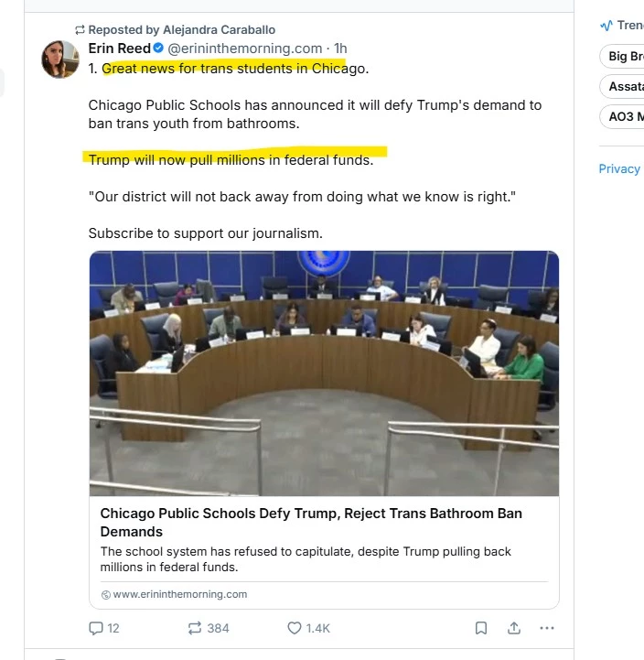The width and height of the screenshot is (644, 660).
Task: Click the 1h post timestamp
Action: (340, 49)
